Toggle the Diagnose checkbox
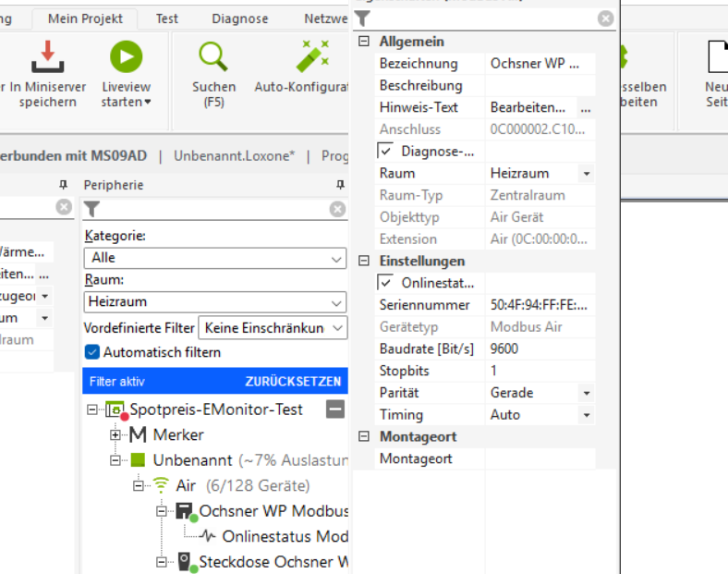Viewport: 728px width, 574px height. pyautogui.click(x=385, y=152)
